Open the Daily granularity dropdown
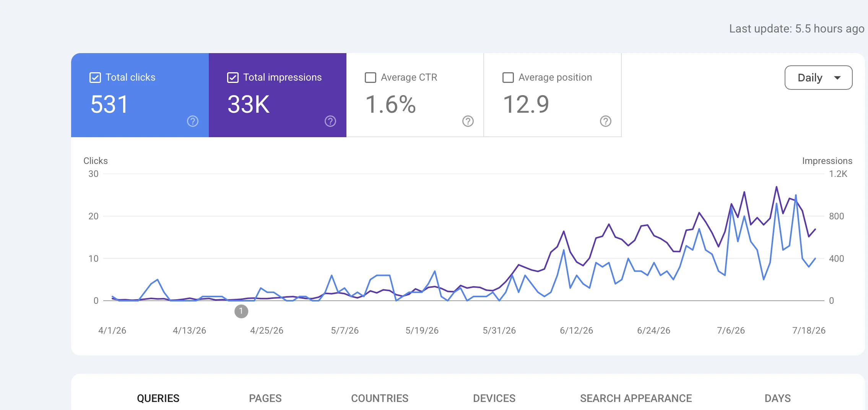 click(818, 78)
